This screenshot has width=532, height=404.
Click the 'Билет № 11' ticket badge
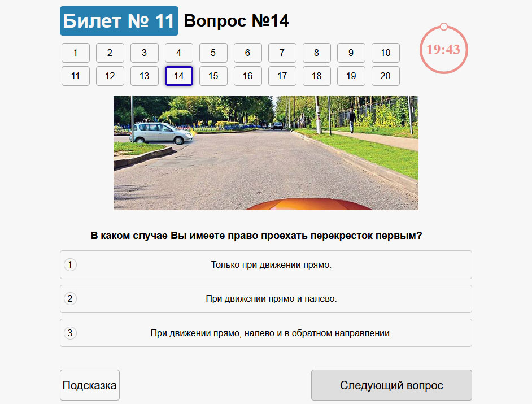click(119, 21)
